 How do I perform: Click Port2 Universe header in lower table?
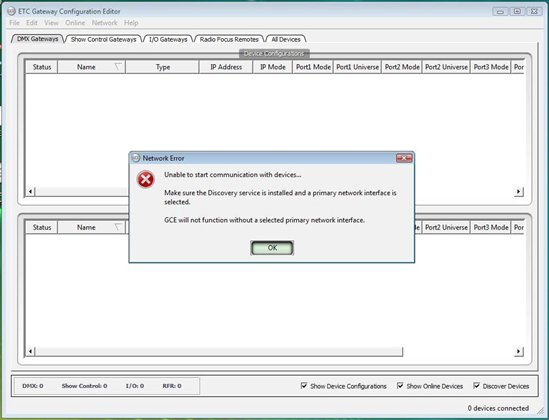coord(446,227)
